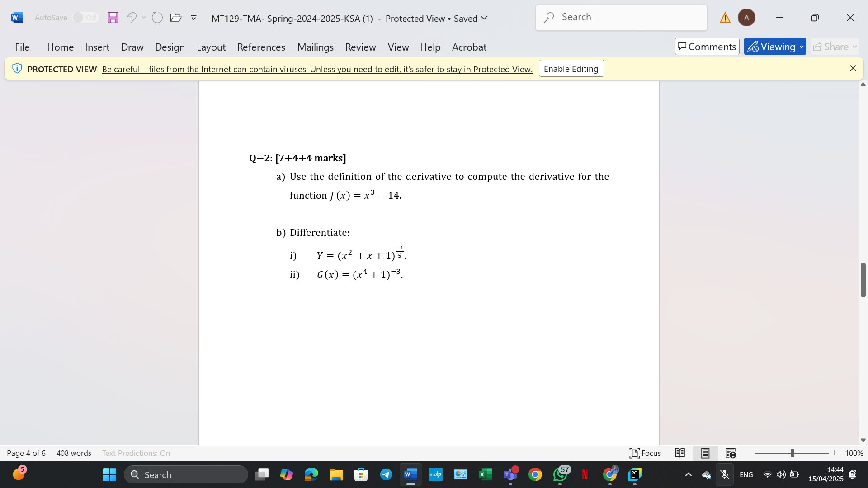Select the Insert menu tab
The height and width of the screenshot is (488, 868).
click(x=97, y=47)
